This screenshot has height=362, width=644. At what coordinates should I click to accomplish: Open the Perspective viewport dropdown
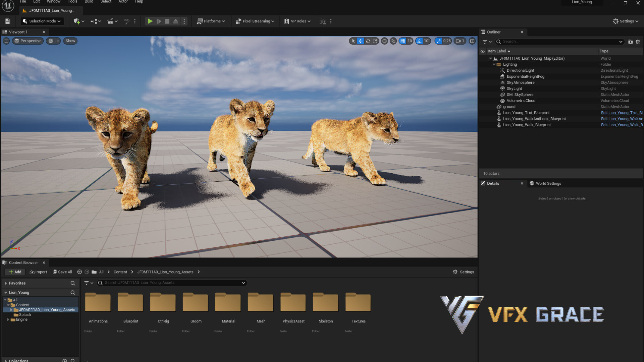click(28, 41)
